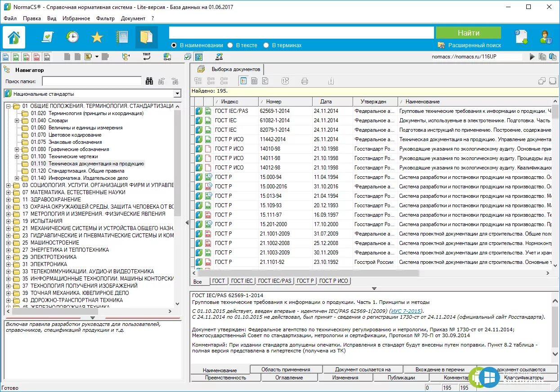
Task: Expand the '25 МАШИНОСТРОЕНИЕ' node
Action: point(8,243)
